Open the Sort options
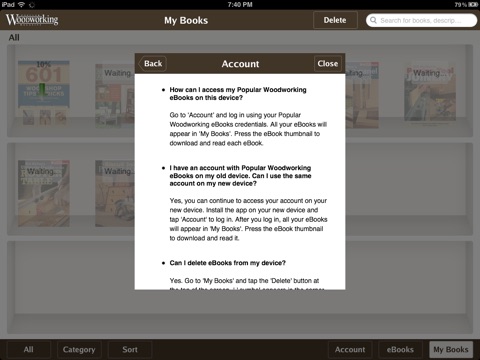This screenshot has height=360, width=480. click(130, 349)
